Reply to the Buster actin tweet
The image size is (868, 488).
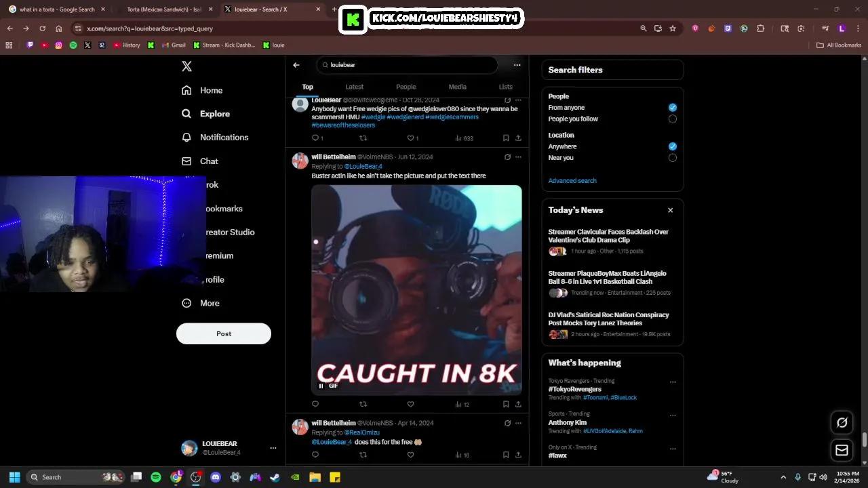(x=315, y=404)
